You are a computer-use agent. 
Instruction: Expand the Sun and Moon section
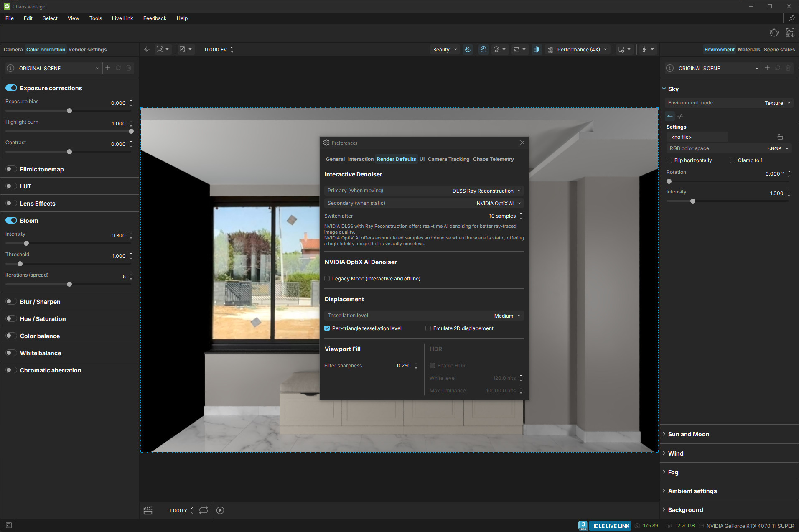click(688, 434)
